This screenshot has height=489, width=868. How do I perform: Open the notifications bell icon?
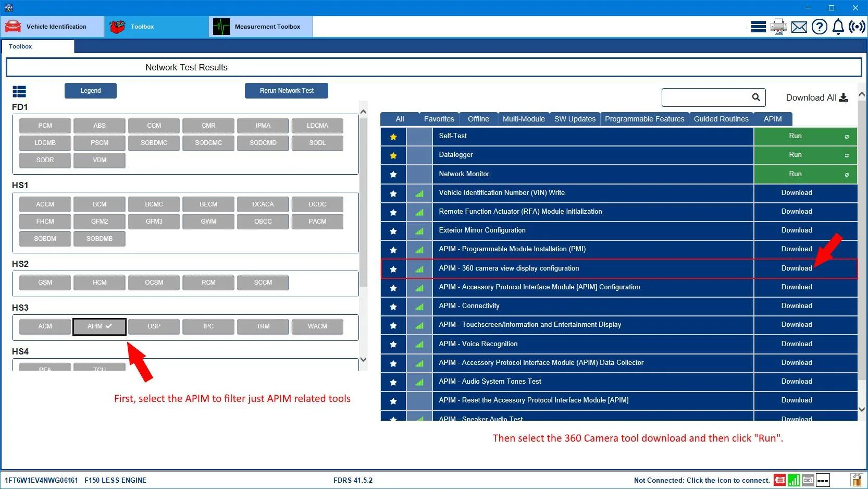coord(838,27)
